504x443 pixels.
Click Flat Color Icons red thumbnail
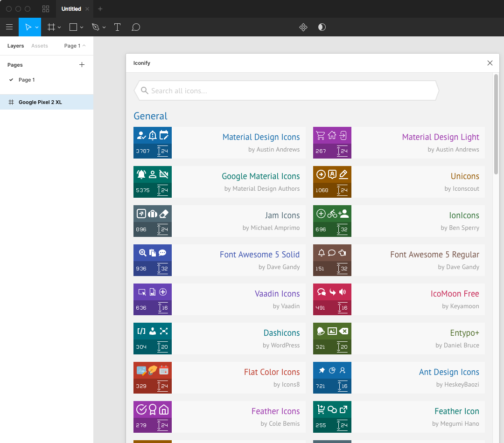152,378
